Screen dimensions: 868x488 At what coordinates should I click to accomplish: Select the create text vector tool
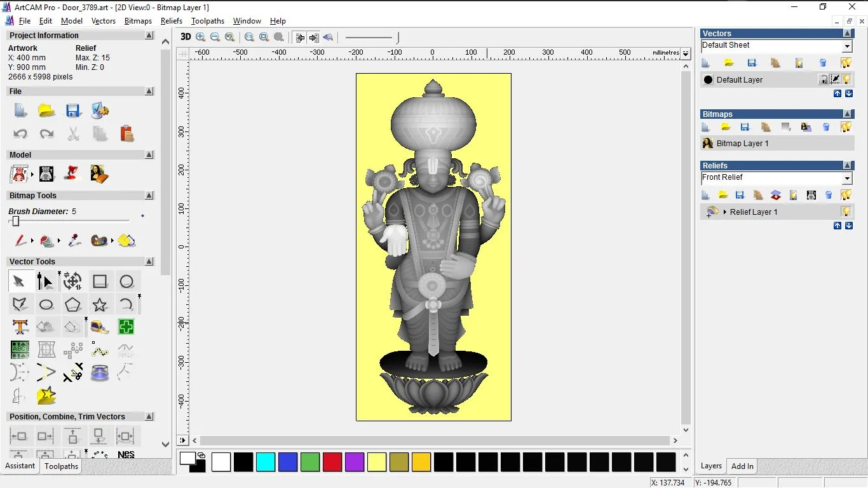tap(20, 327)
